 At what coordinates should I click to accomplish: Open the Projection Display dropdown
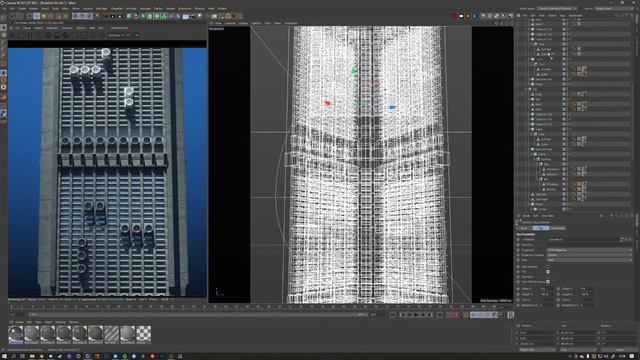[589, 255]
